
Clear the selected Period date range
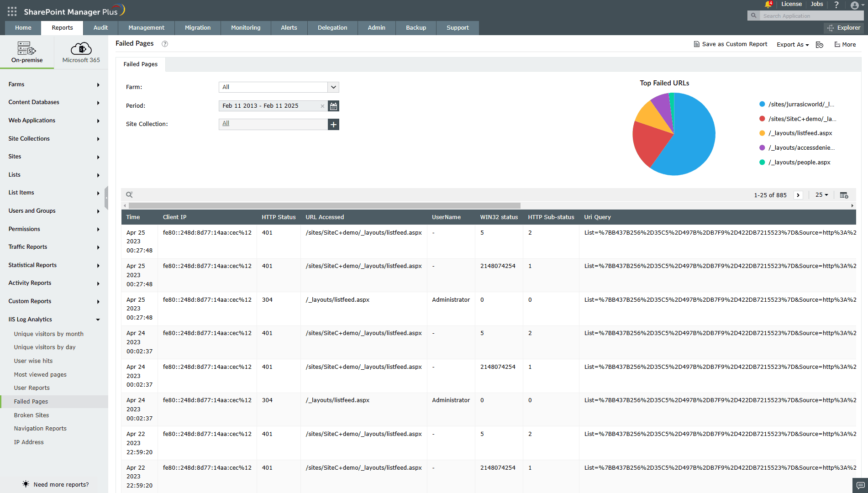[x=322, y=106]
